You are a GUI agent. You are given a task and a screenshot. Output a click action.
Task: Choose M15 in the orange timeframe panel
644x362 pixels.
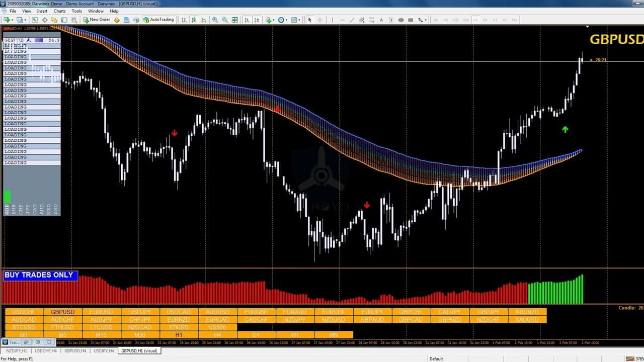pos(101,335)
